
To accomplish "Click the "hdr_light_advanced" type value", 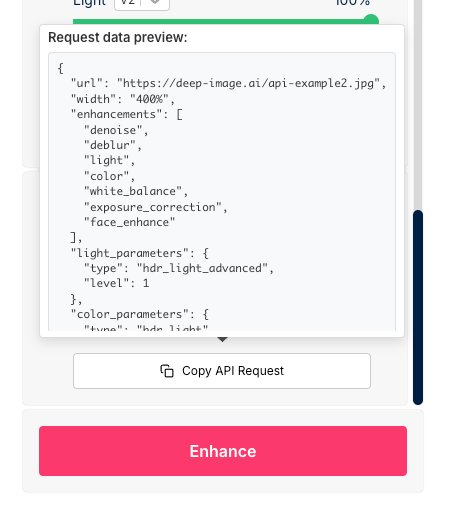I will [202, 268].
